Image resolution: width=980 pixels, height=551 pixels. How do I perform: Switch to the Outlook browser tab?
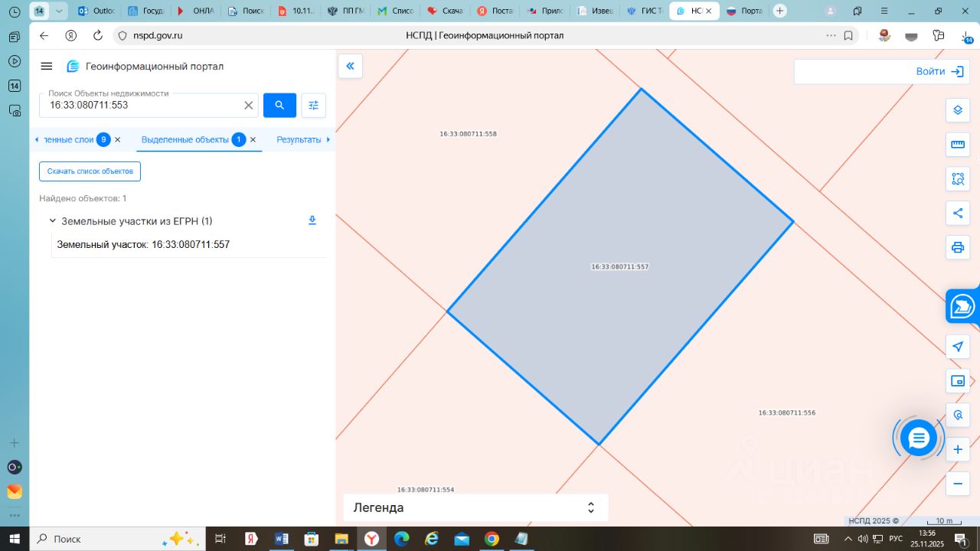pos(96,11)
